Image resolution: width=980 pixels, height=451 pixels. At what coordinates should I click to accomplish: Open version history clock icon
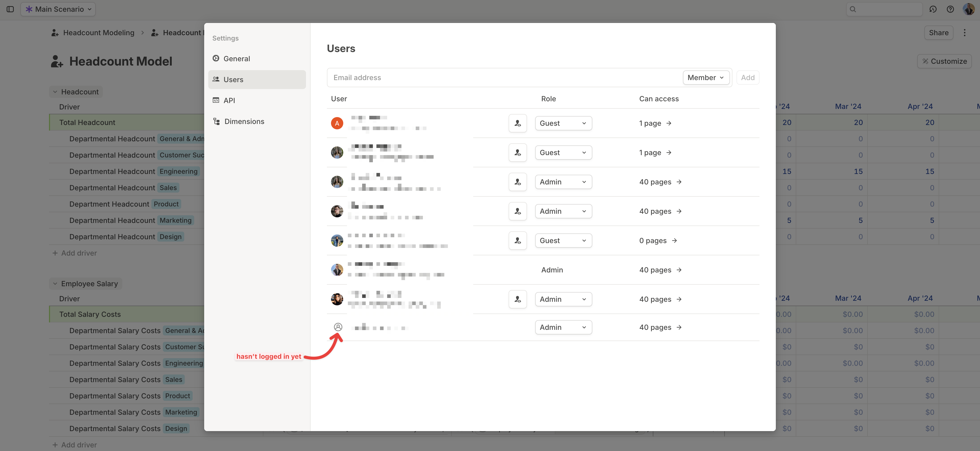[933, 9]
